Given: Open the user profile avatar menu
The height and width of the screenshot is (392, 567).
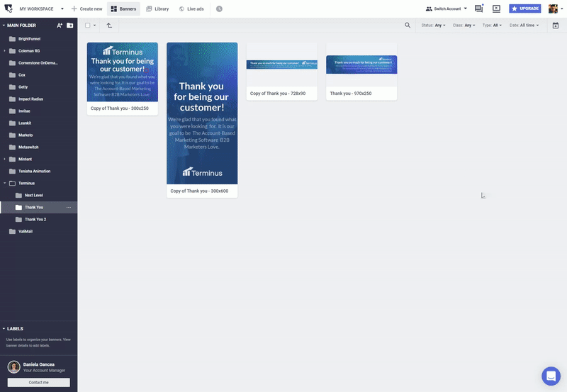Looking at the screenshot, I should point(555,9).
